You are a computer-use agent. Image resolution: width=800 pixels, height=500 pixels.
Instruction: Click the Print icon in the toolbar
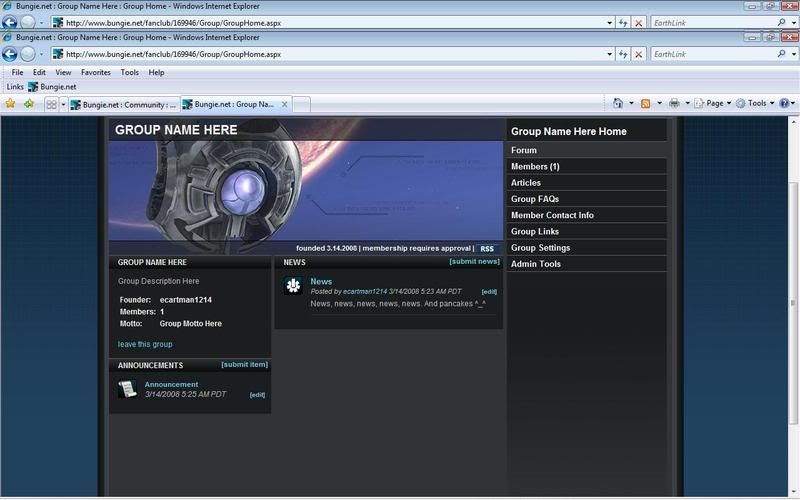pos(675,103)
